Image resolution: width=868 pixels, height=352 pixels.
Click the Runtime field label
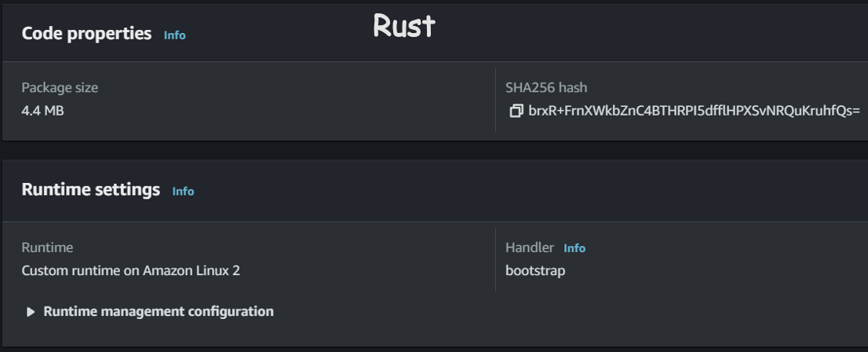tap(47, 247)
